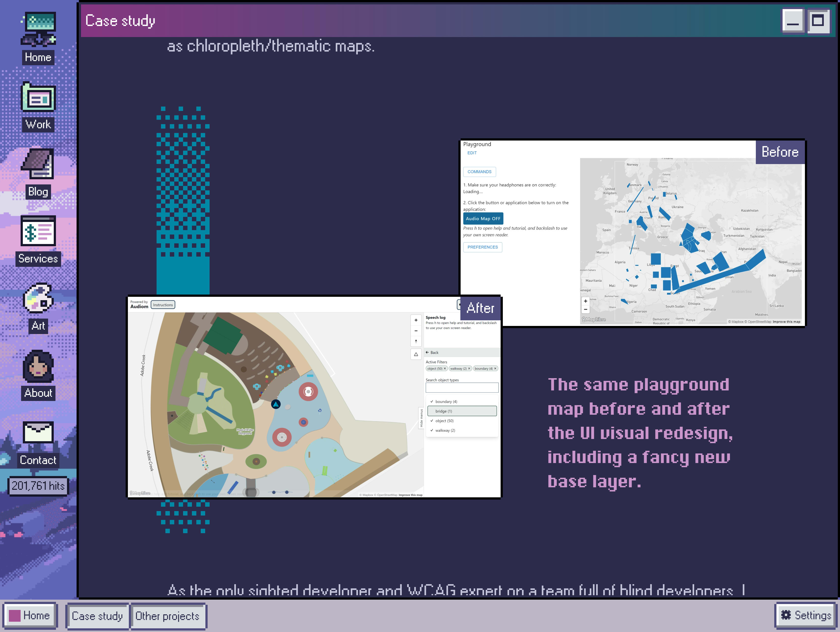Click the compass reset button on After map
Image resolution: width=840 pixels, height=632 pixels.
416,341
